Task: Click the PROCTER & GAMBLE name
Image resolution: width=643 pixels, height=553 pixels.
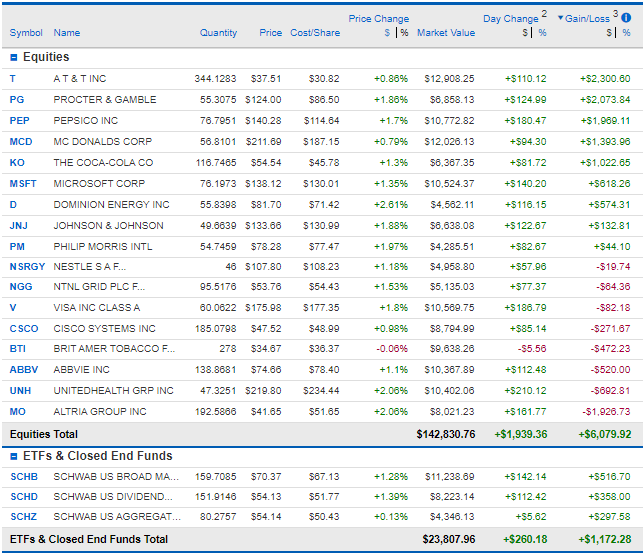Action: pyautogui.click(x=105, y=100)
